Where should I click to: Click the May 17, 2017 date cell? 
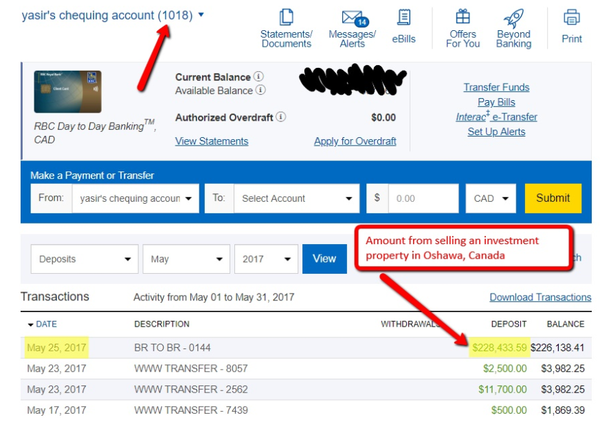[x=57, y=410]
